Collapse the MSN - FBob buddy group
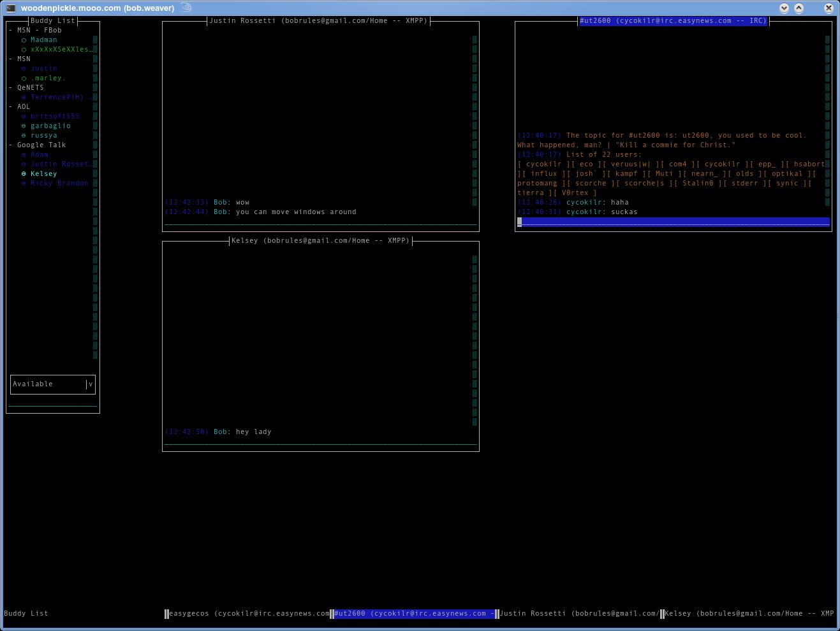 click(x=11, y=31)
